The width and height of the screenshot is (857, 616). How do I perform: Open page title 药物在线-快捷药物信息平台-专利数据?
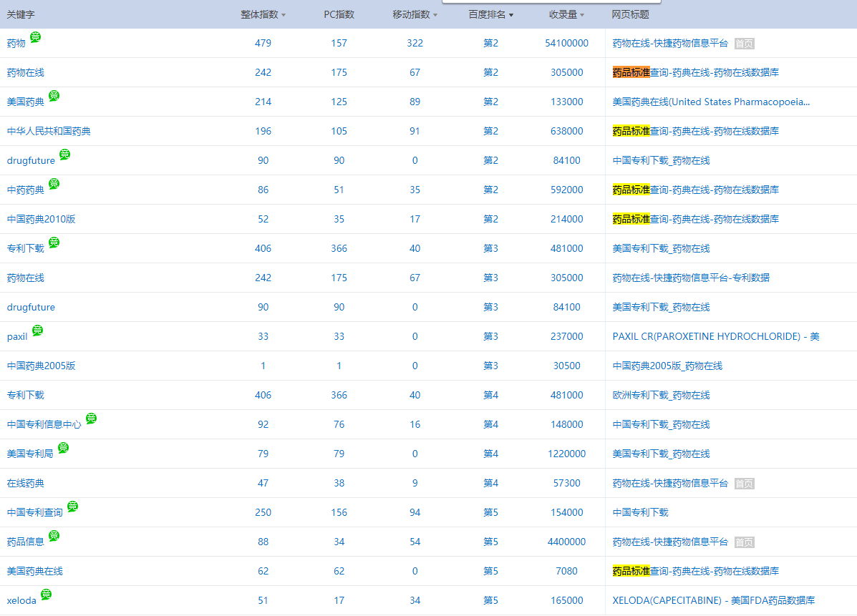[x=691, y=278]
